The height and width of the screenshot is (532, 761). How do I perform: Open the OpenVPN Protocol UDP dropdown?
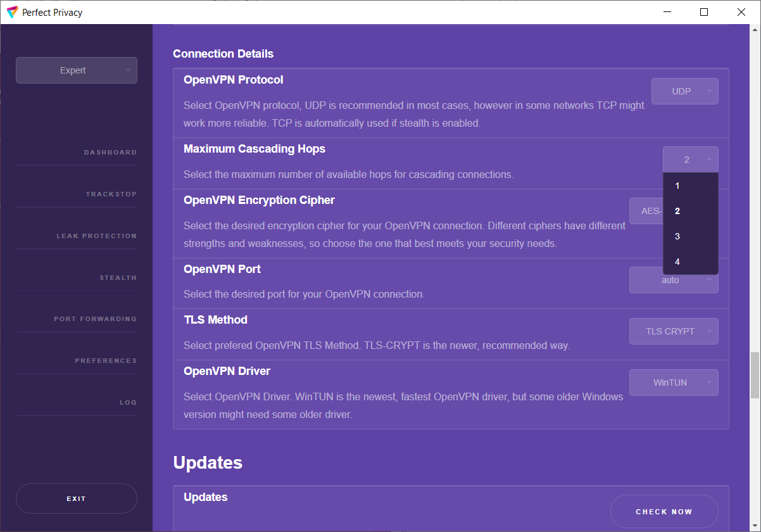(685, 91)
